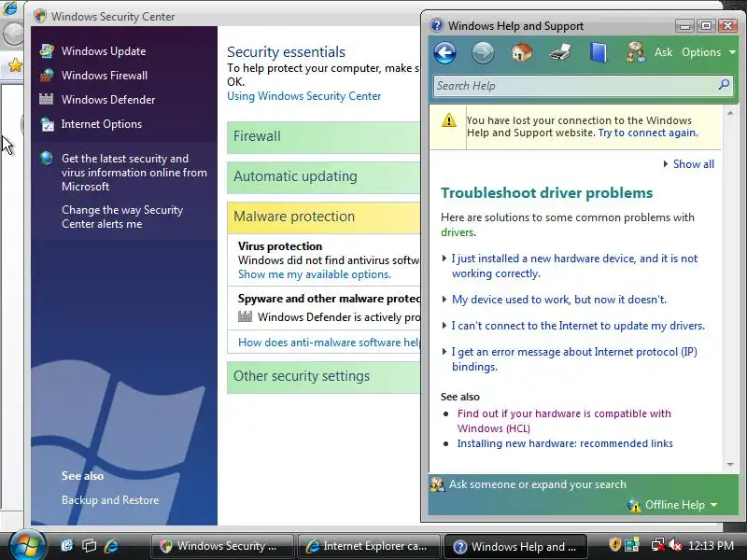Expand 'I can't connect to the Internet' topic

tap(573, 326)
